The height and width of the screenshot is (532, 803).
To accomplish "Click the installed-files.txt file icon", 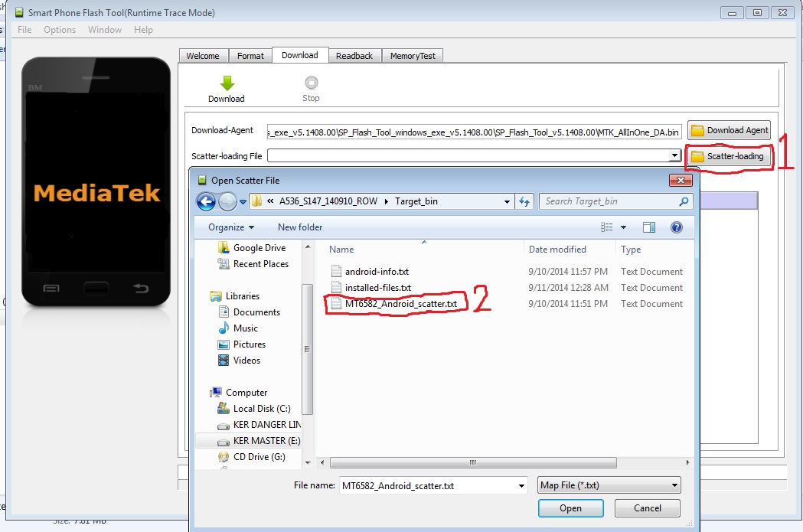I will coord(336,288).
